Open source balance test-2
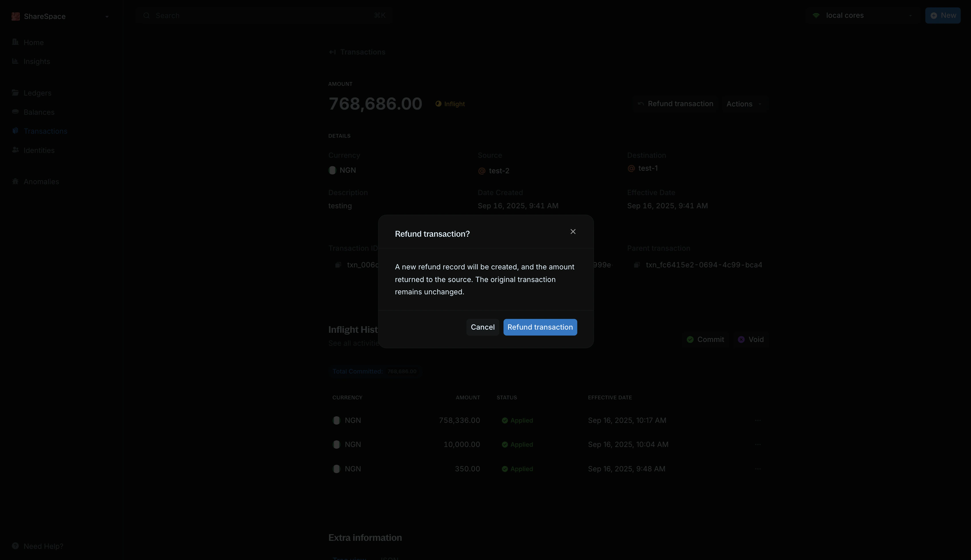The height and width of the screenshot is (560, 971). click(x=499, y=171)
